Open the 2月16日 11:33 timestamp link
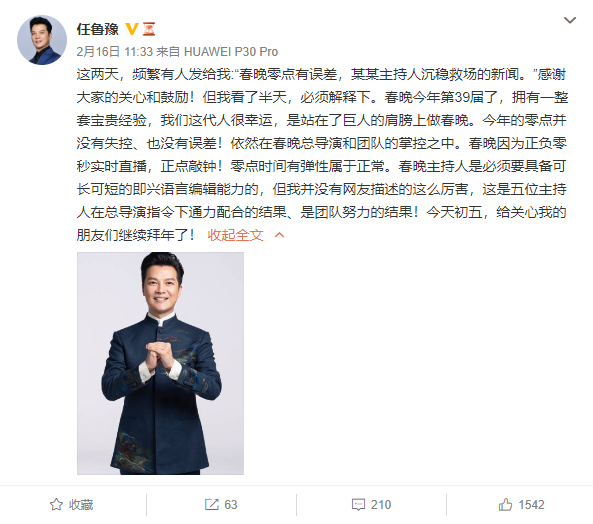The height and width of the screenshot is (524, 593). pyautogui.click(x=115, y=51)
